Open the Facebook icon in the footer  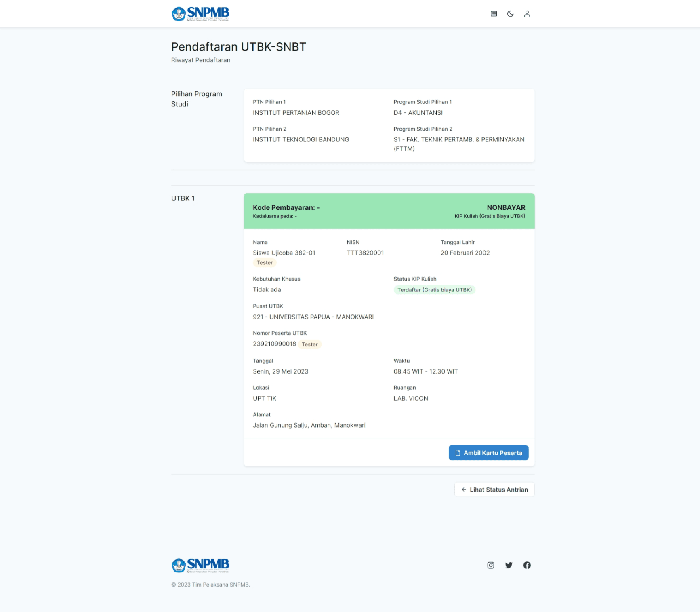coord(527,565)
